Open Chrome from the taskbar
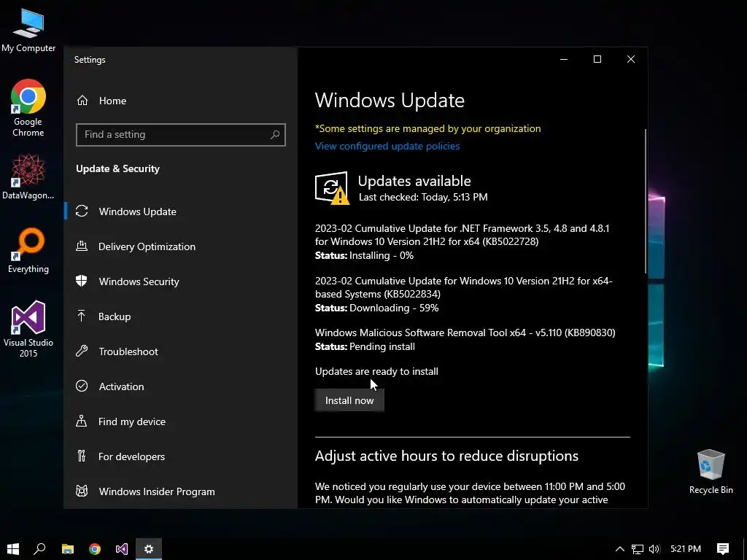This screenshot has width=747, height=560. point(95,549)
